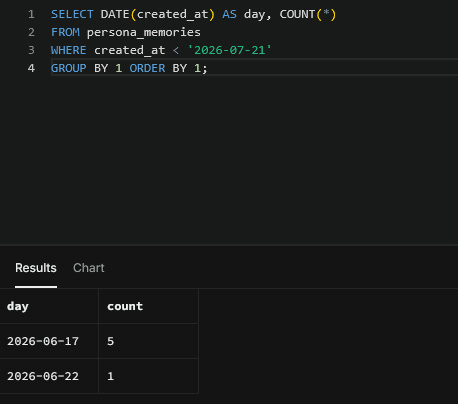Select the 2026-06-17 date cell
Viewport: 458px width, 404px height.
[49, 341]
